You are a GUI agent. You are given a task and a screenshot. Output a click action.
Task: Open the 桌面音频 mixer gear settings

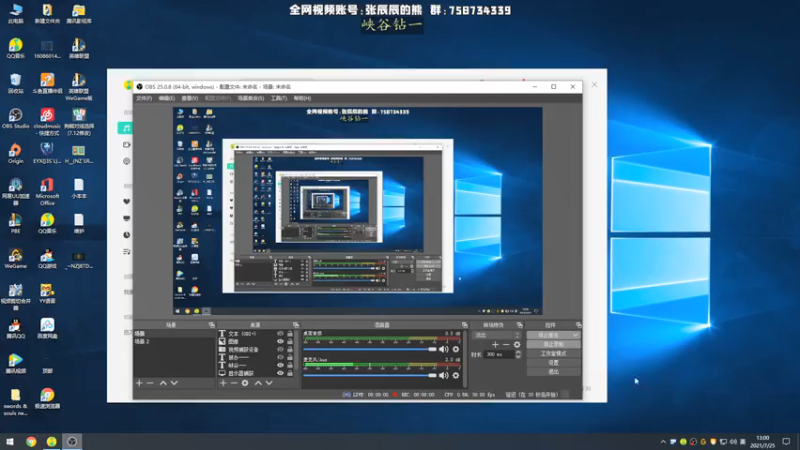tap(456, 349)
